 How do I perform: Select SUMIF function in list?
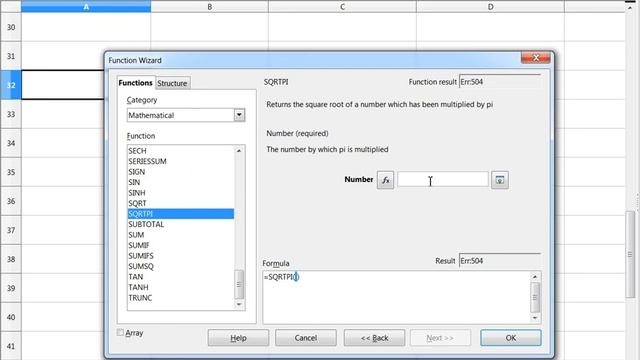pyautogui.click(x=181, y=245)
